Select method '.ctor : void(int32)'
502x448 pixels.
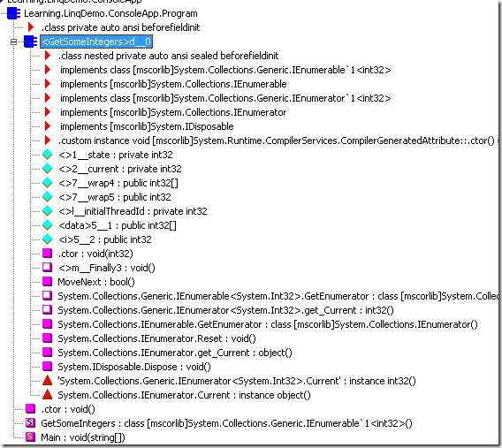click(x=95, y=254)
